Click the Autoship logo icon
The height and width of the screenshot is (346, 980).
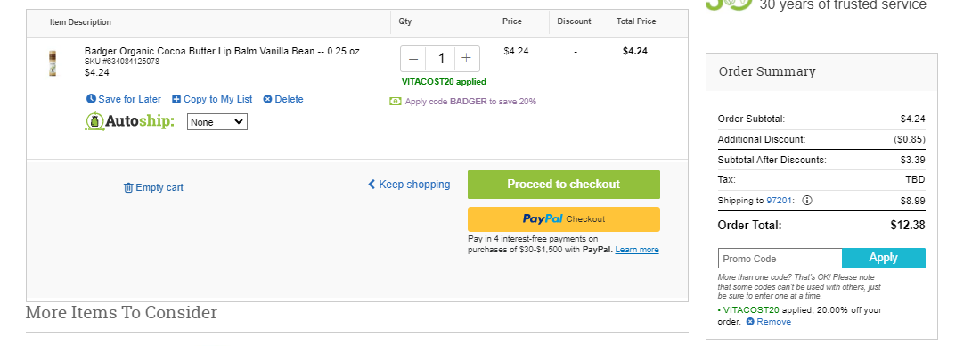pos(94,121)
